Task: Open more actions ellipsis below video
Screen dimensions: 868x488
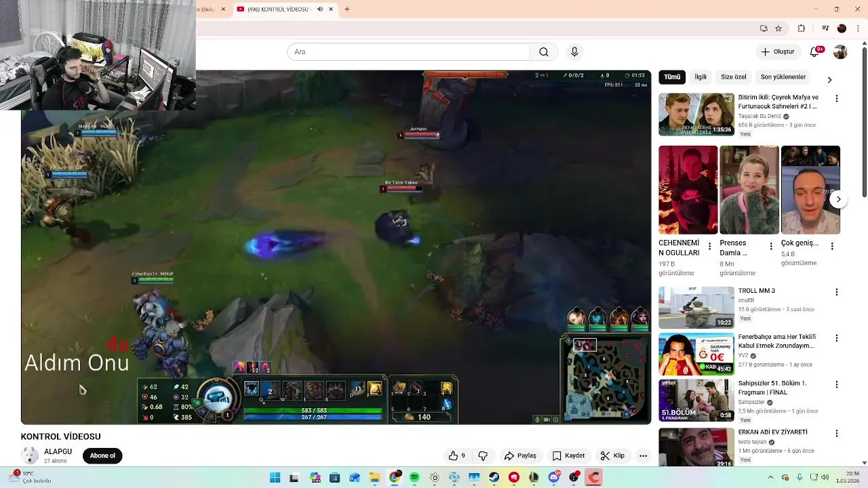Action: (643, 455)
